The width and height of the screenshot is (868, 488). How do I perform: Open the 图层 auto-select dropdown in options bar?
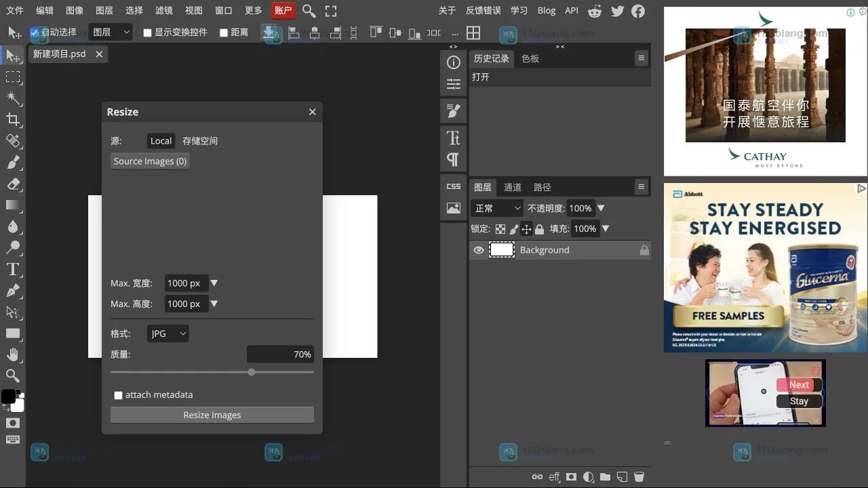[111, 32]
